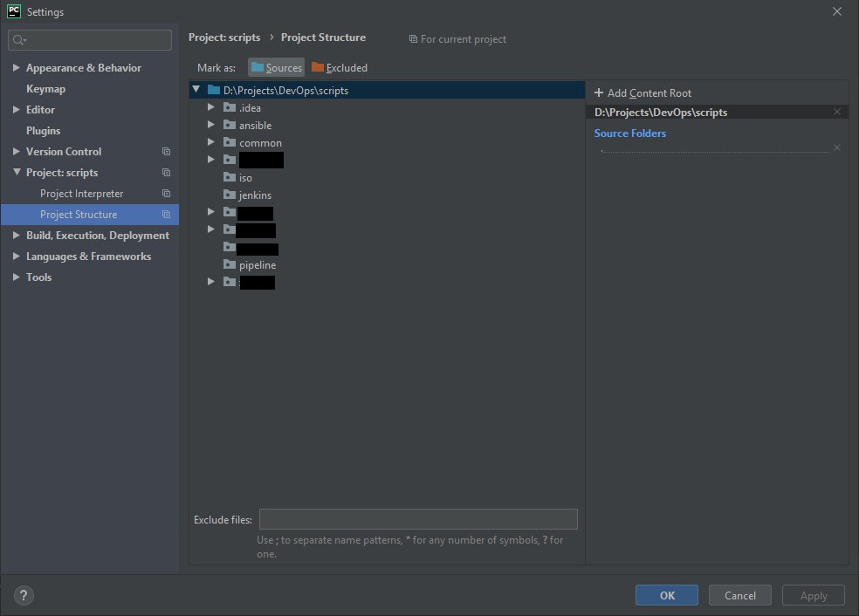Expand Languages & Frameworks group
This screenshot has width=859, height=616.
tap(17, 256)
